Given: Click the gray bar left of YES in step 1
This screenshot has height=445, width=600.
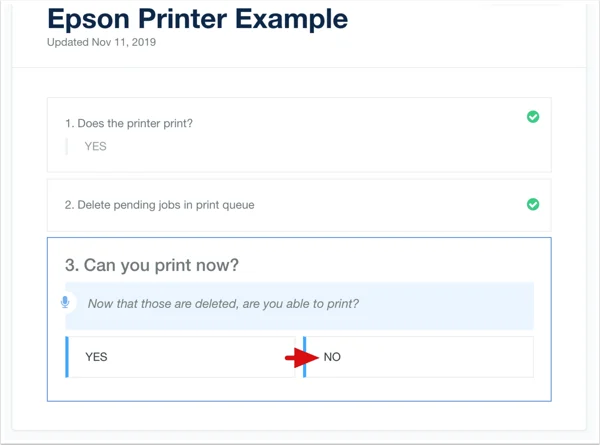Looking at the screenshot, I should pyautogui.click(x=67, y=147).
